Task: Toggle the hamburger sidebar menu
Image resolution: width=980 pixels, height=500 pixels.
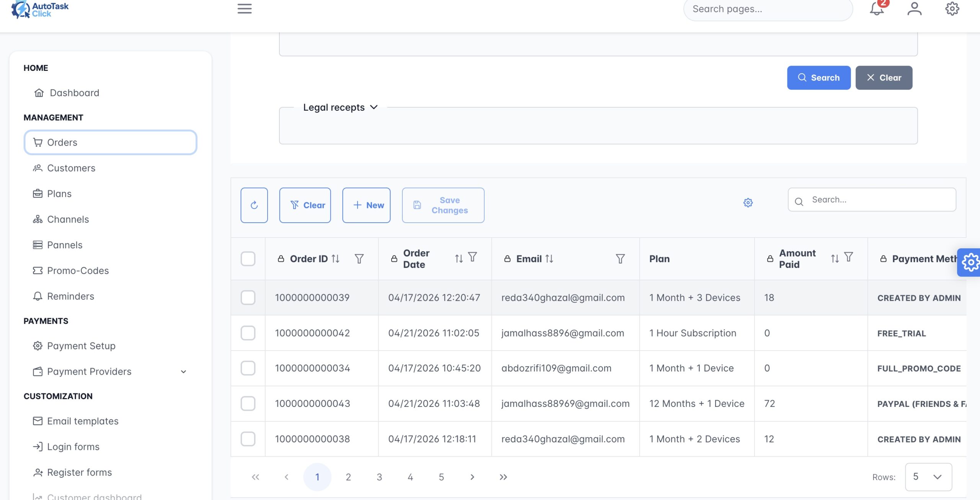Action: 244,9
